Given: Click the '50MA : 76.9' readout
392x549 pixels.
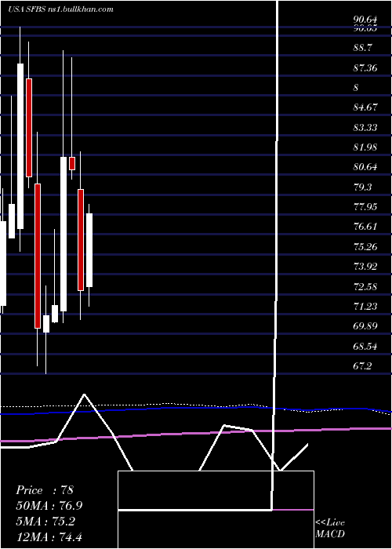Looking at the screenshot, I should tap(49, 506).
